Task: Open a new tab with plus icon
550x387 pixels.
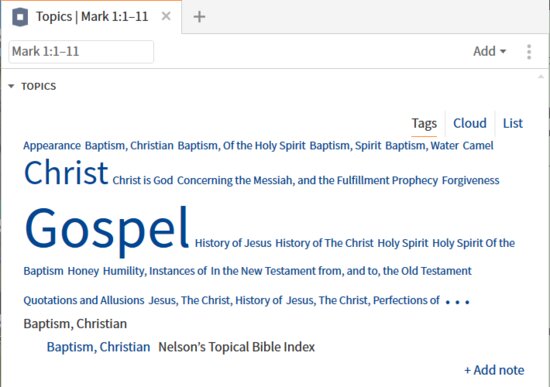Action: (x=199, y=16)
